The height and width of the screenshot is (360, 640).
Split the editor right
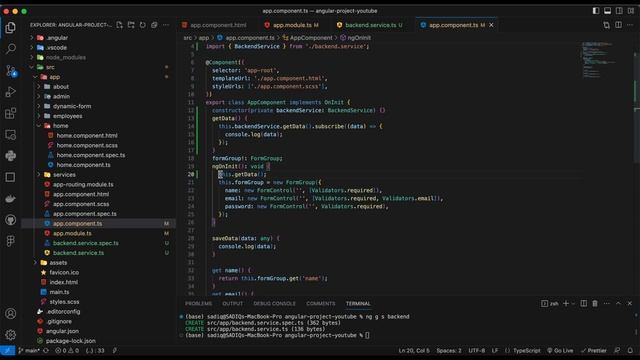618,25
